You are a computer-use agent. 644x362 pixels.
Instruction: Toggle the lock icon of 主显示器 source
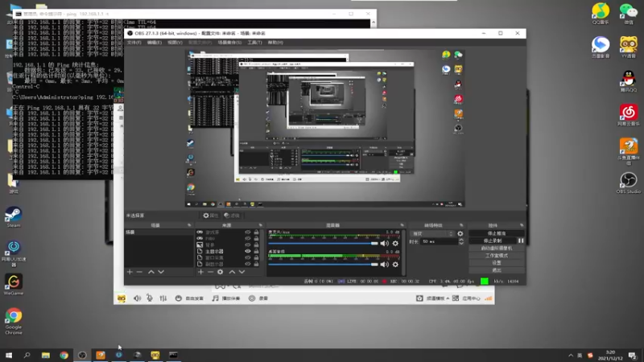point(256,251)
